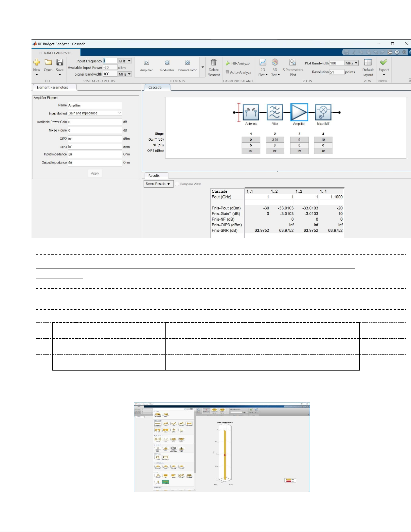Viewport: 411px width, 532px height.
Task: Click the Friis-SNR (dB) row label
Action: point(224,231)
